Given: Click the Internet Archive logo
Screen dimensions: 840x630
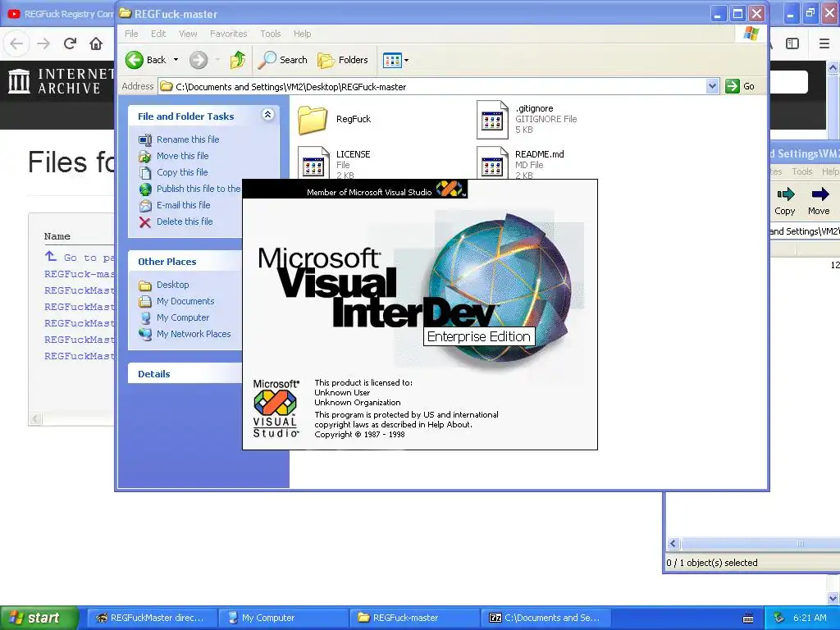Looking at the screenshot, I should tap(61, 81).
